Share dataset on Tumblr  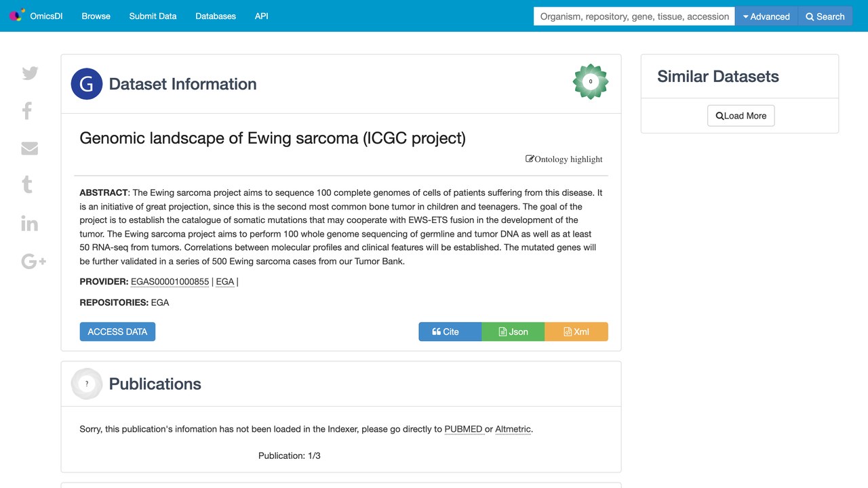(x=27, y=184)
